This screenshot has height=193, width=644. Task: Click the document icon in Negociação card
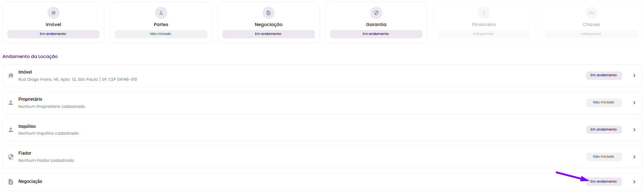pyautogui.click(x=268, y=13)
